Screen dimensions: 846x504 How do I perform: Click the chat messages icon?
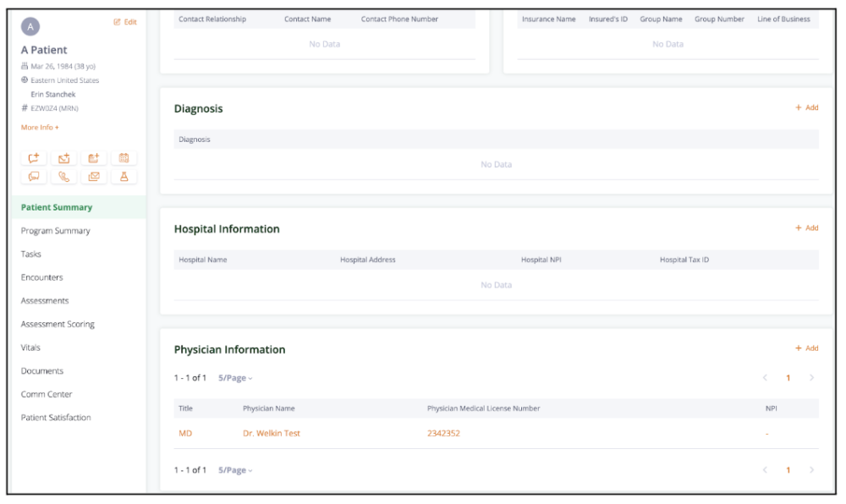point(34,176)
